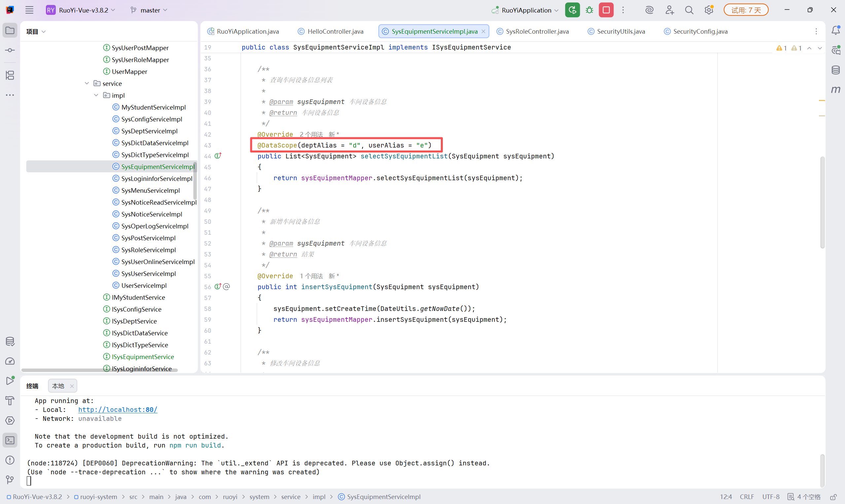Screen dimensions: 845x504
Task: Click terminal vertical scrollbar thumb
Action: tap(822, 471)
